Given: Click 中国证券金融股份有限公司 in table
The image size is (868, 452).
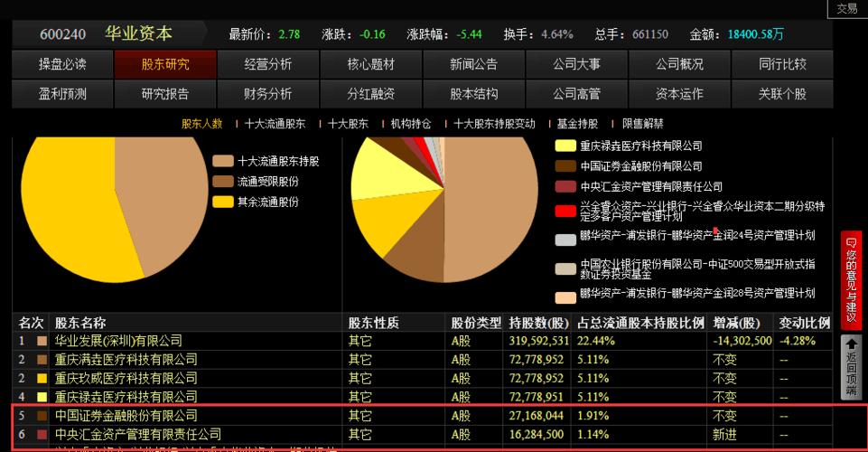Looking at the screenshot, I should coord(126,416).
